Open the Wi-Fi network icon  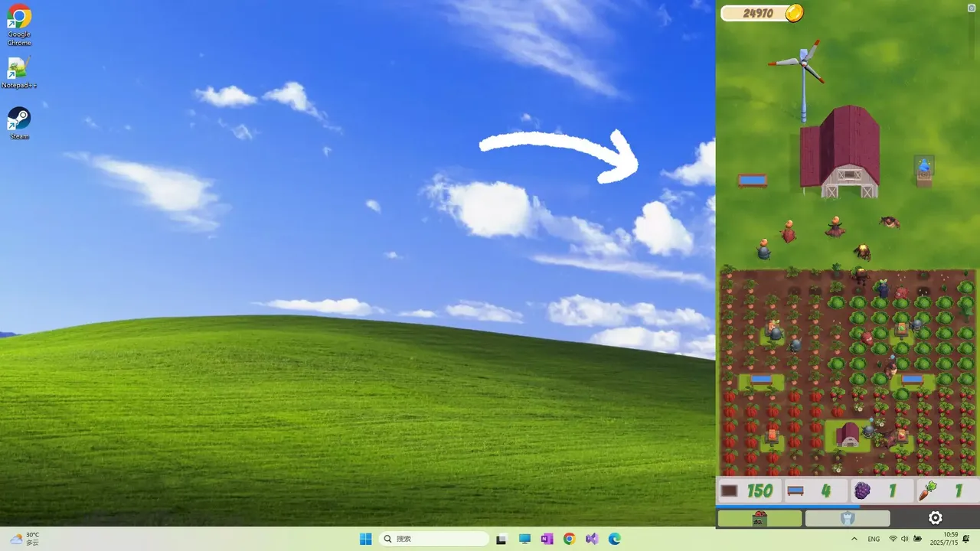(893, 539)
